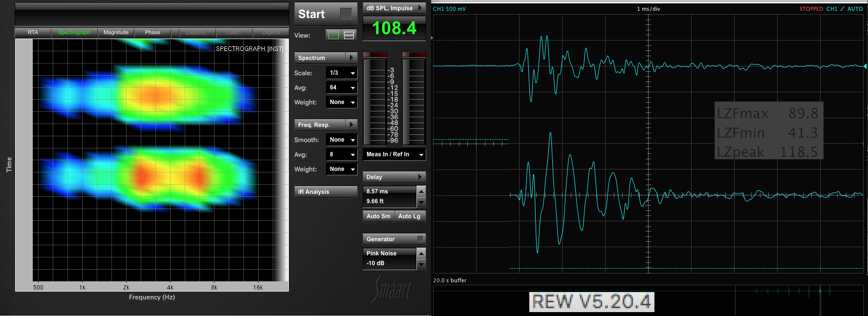Click the STOPPED status in scope
The width and height of the screenshot is (868, 316).
point(811,9)
